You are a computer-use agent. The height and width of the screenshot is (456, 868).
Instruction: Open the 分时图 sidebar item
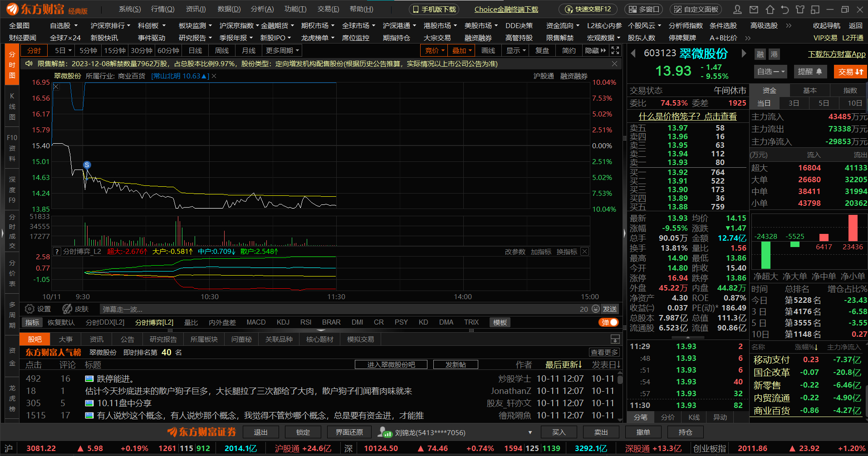tap(12, 65)
